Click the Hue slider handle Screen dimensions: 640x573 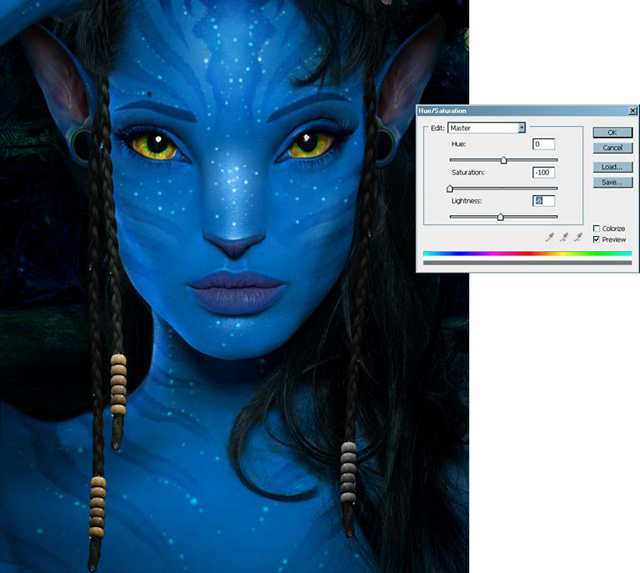tap(504, 160)
